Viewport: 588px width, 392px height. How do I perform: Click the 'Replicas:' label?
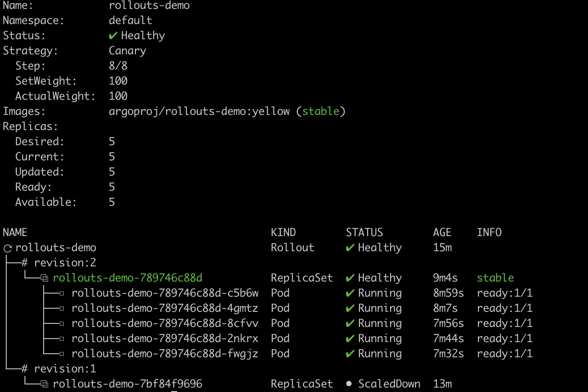[30, 127]
